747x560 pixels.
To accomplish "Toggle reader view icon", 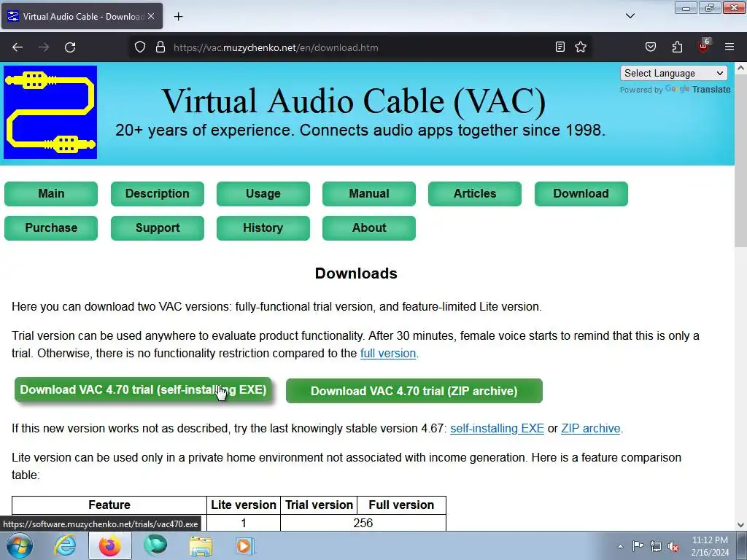I will 560,47.
